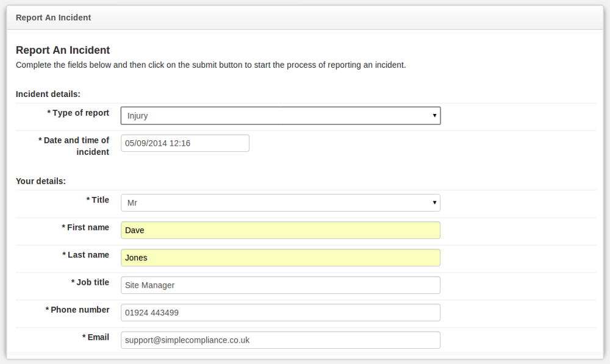Click the Last name label
Image resolution: width=610 pixels, height=364 pixels.
(x=85, y=255)
